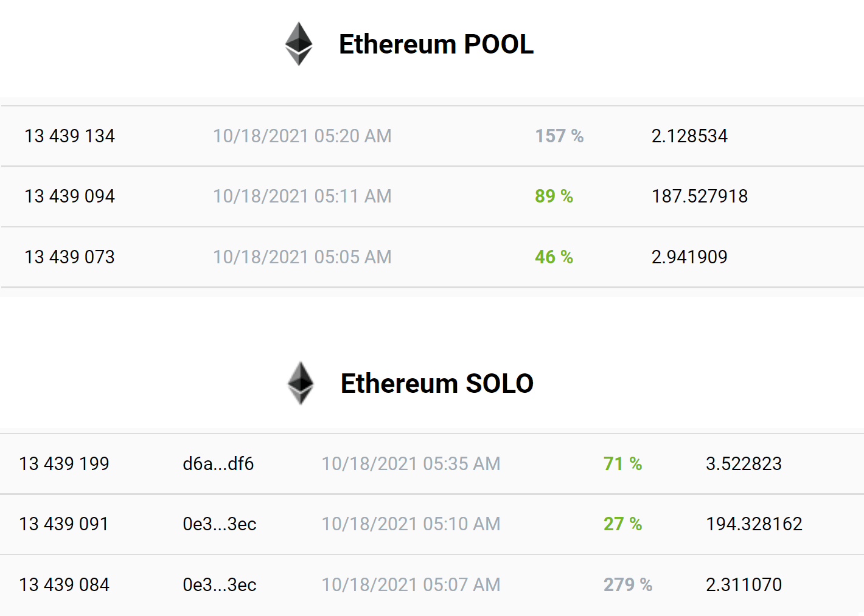The image size is (864, 616).
Task: Open SOLO block 13 439 091
Action: 64,524
